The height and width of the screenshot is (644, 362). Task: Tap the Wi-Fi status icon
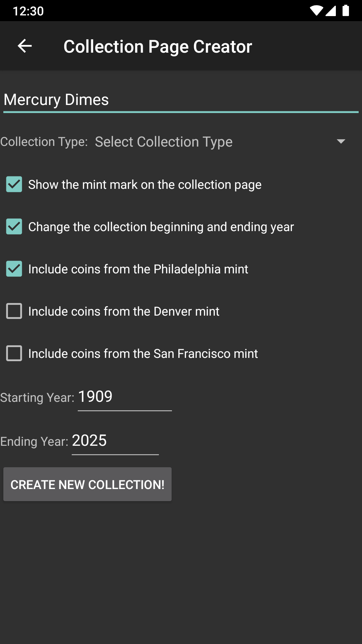315,11
